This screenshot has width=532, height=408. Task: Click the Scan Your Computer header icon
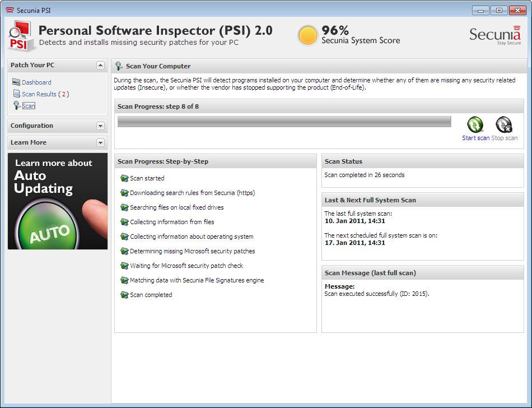point(119,66)
